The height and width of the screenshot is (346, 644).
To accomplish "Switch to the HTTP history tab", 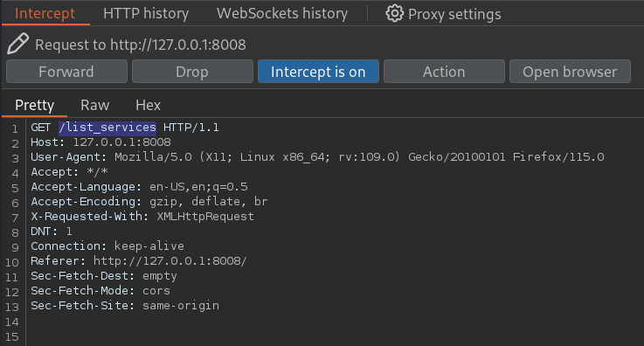I will click(x=146, y=14).
